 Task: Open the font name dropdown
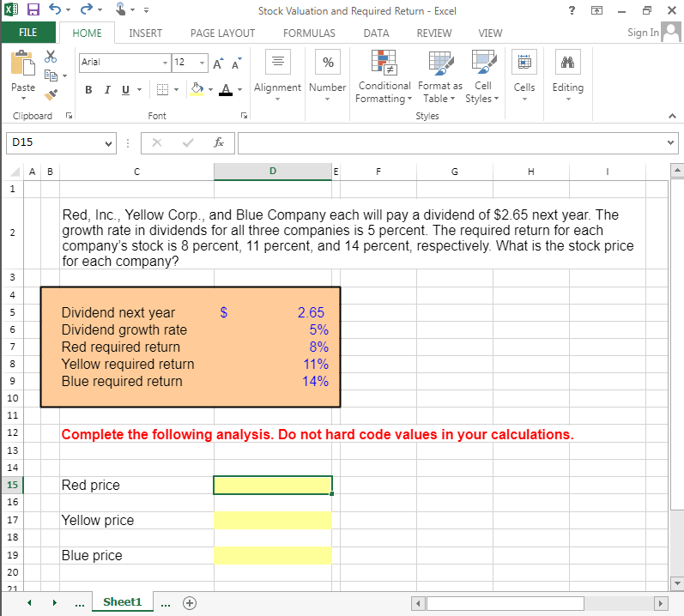point(165,63)
